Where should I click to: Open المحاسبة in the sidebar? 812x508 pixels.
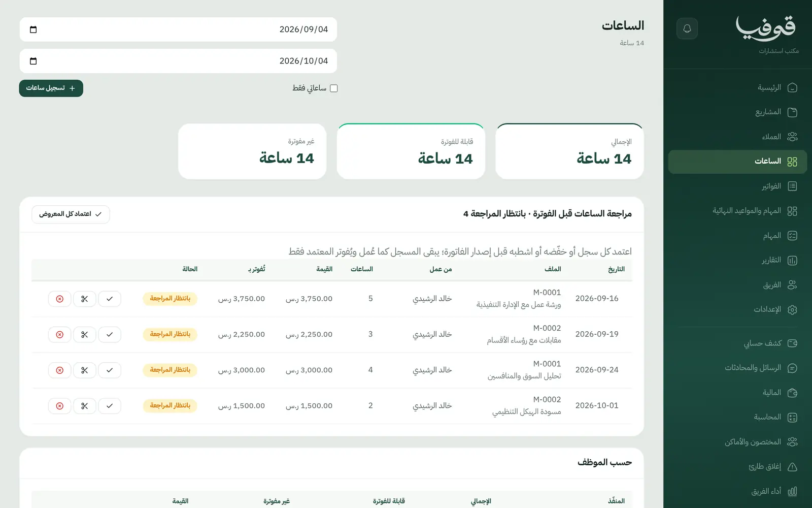click(737, 417)
